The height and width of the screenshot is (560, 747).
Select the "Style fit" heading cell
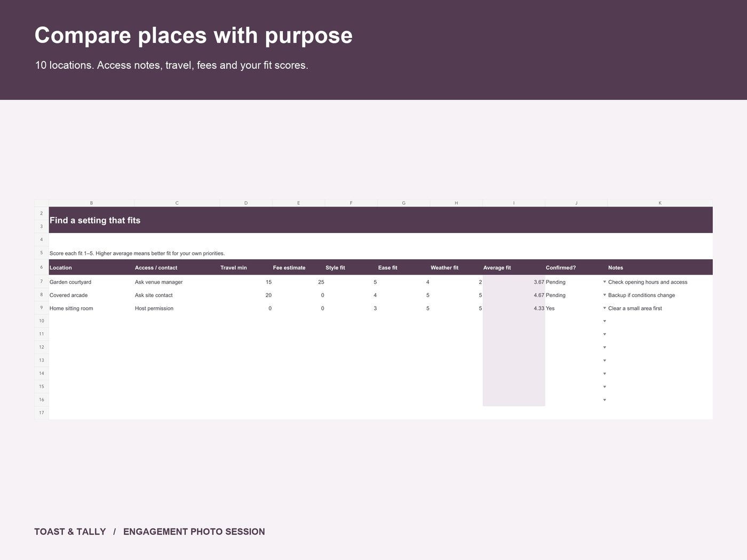(x=351, y=268)
